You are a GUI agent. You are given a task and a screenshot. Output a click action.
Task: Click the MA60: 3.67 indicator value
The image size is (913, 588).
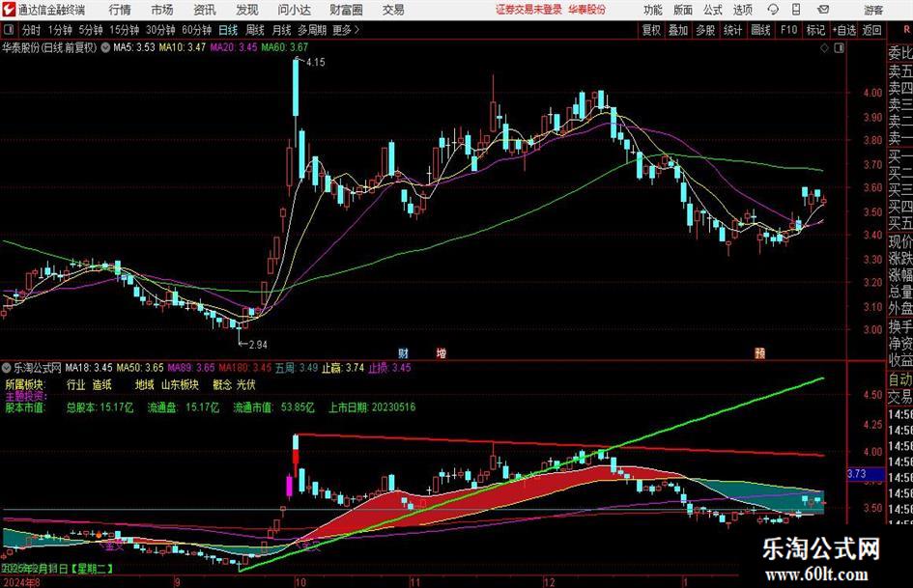coord(285,47)
